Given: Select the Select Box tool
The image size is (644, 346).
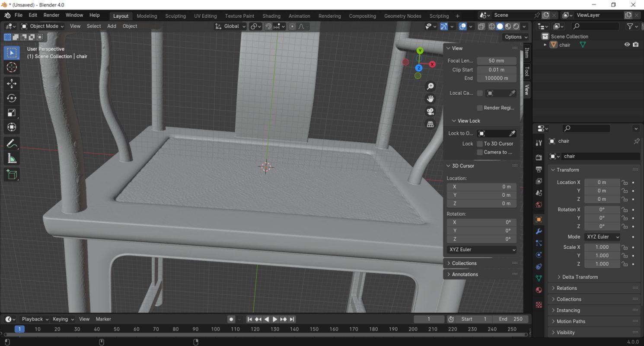Looking at the screenshot, I should point(12,53).
